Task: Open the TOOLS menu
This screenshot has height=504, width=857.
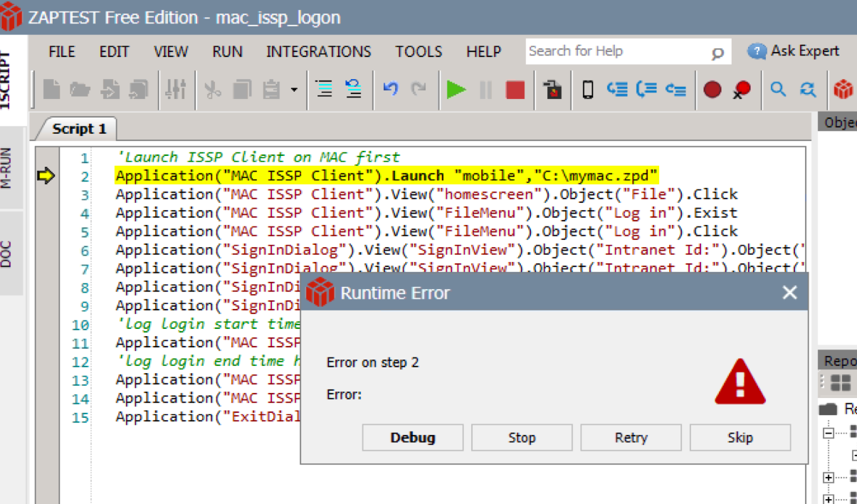Action: click(419, 51)
